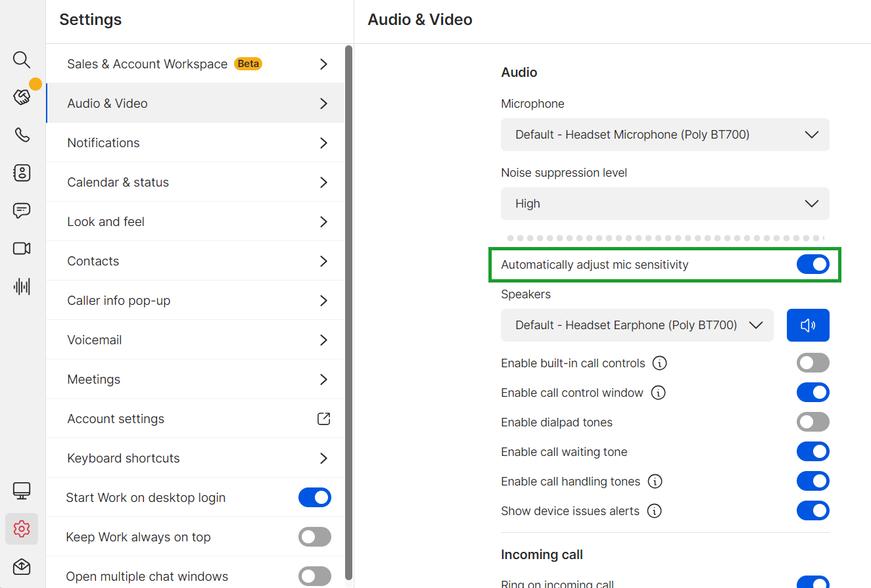Open the chat messages icon

pyautogui.click(x=22, y=211)
